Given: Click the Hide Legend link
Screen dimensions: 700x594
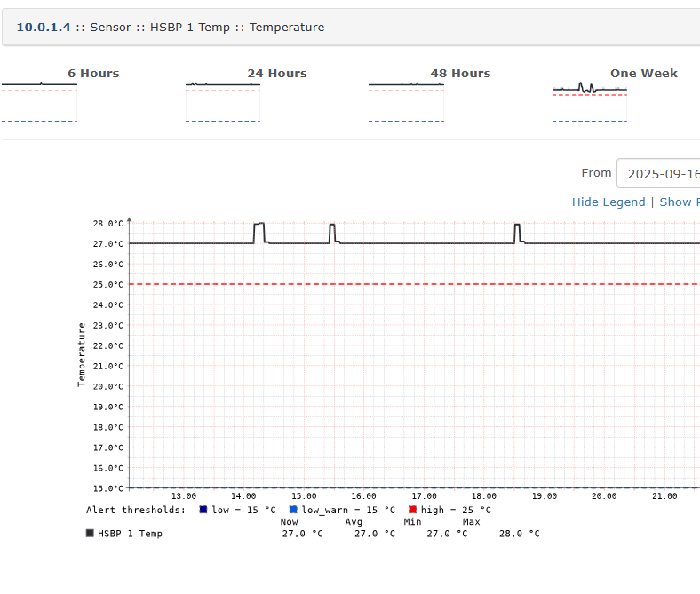Looking at the screenshot, I should [609, 202].
